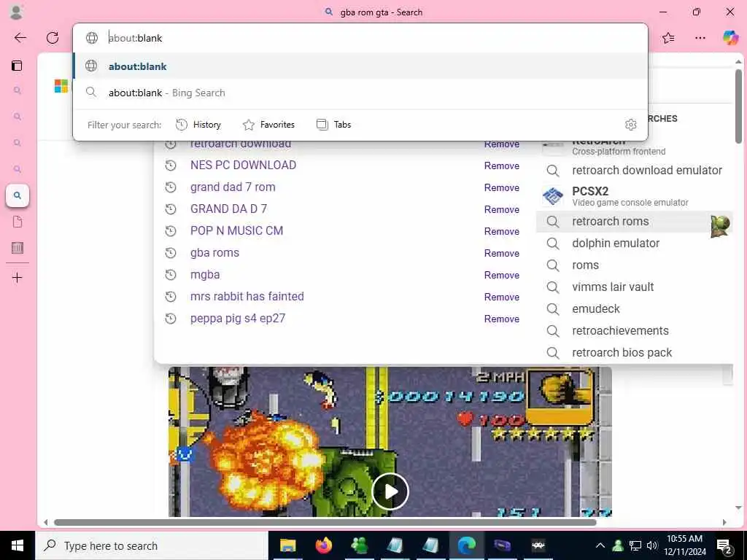This screenshot has height=560, width=747.
Task: Filter address bar search by History
Action: point(198,125)
